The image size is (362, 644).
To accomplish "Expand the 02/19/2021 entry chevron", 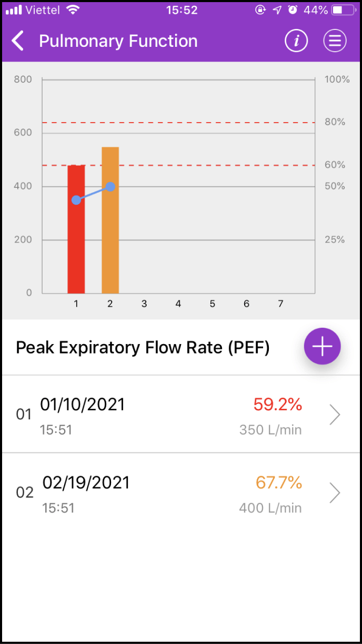I will tap(335, 493).
